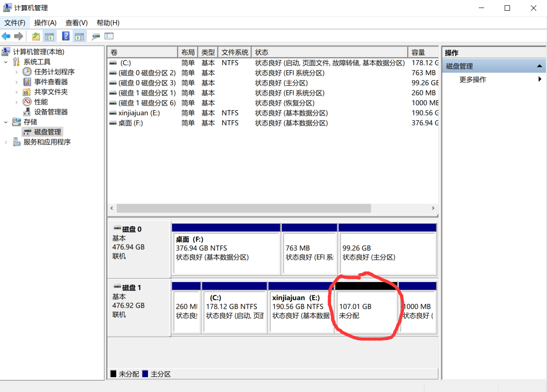Sort by the 卷 column header

pyautogui.click(x=143, y=52)
